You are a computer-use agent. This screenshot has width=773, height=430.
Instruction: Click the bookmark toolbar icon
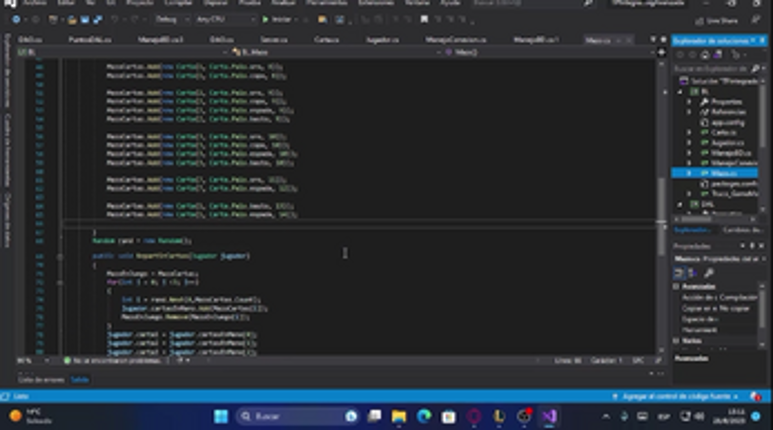pyautogui.click(x=424, y=20)
